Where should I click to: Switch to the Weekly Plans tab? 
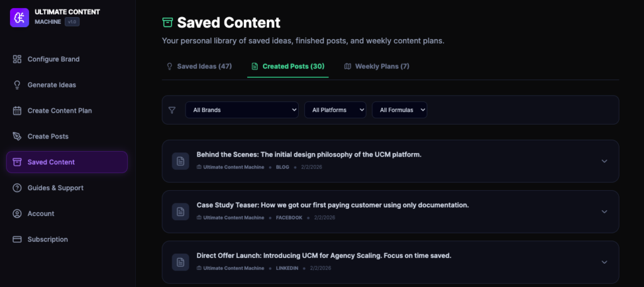[x=377, y=66]
